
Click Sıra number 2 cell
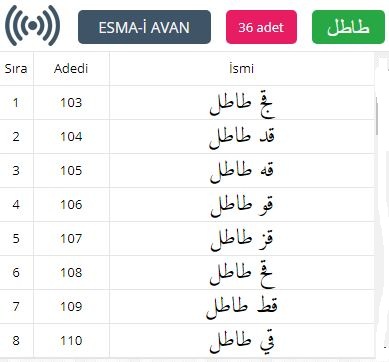(16, 137)
